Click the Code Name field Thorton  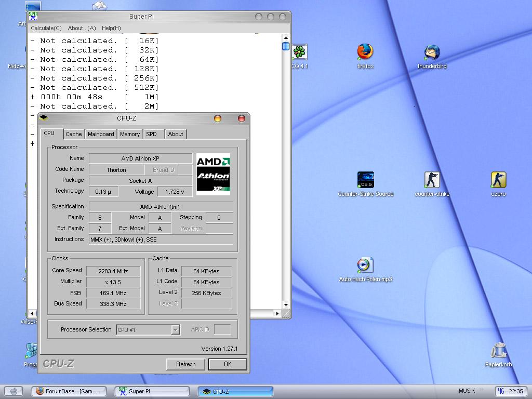[x=116, y=170]
